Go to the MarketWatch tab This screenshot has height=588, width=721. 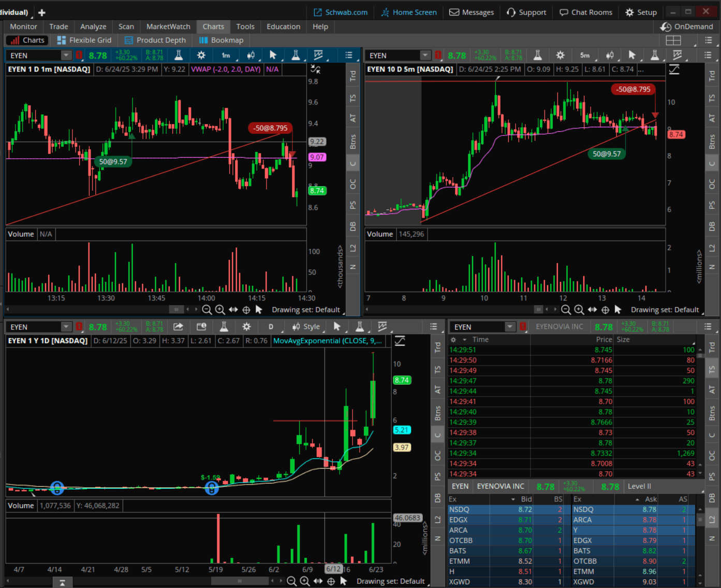[168, 26]
